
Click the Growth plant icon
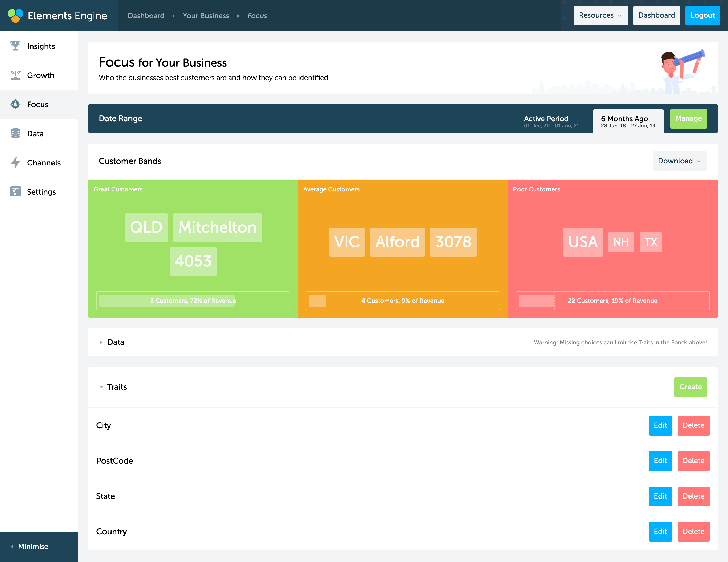(15, 75)
